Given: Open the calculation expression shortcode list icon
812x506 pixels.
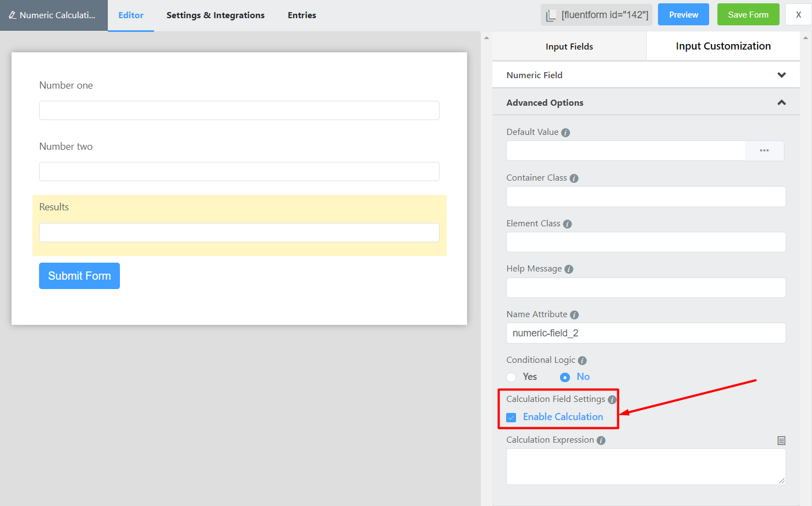Looking at the screenshot, I should 781,440.
